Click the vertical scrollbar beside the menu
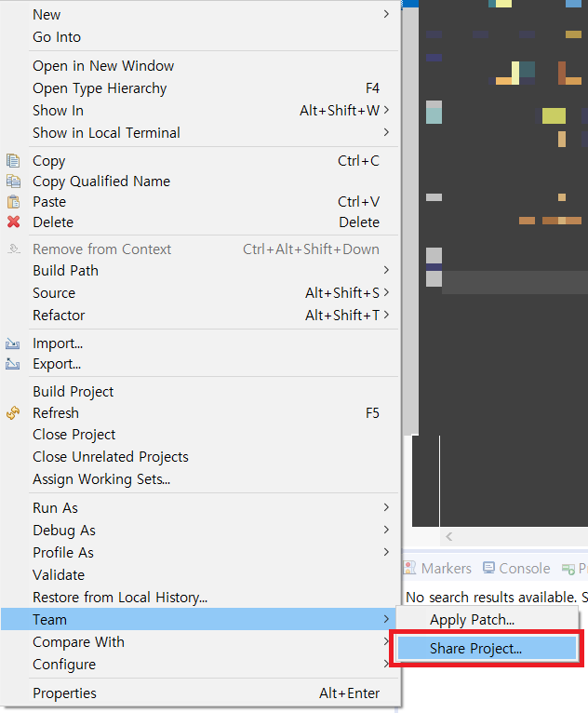588x713 pixels. 411,221
